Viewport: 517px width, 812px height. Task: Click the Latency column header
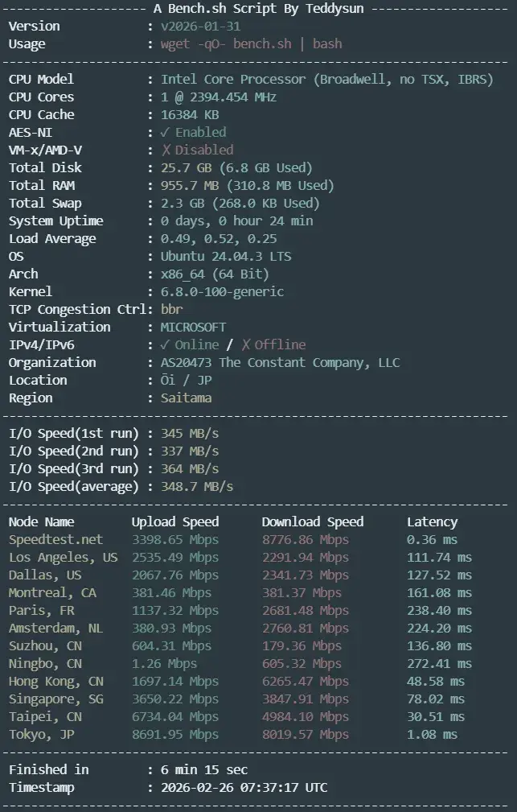pos(432,521)
